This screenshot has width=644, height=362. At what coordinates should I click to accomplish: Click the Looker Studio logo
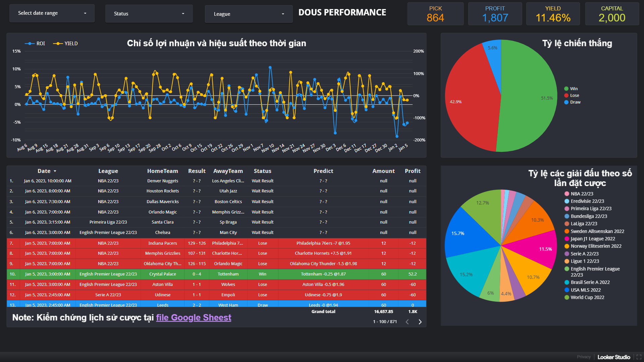pyautogui.click(x=613, y=357)
